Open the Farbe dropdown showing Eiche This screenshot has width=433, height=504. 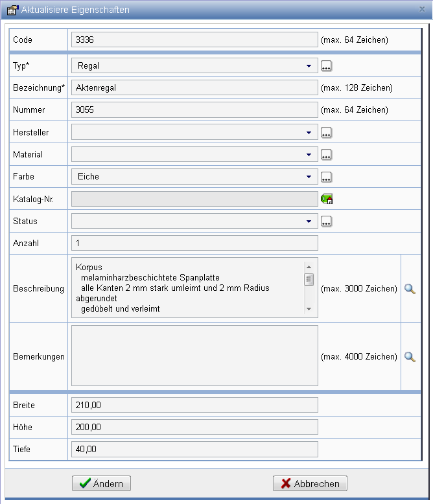[309, 177]
